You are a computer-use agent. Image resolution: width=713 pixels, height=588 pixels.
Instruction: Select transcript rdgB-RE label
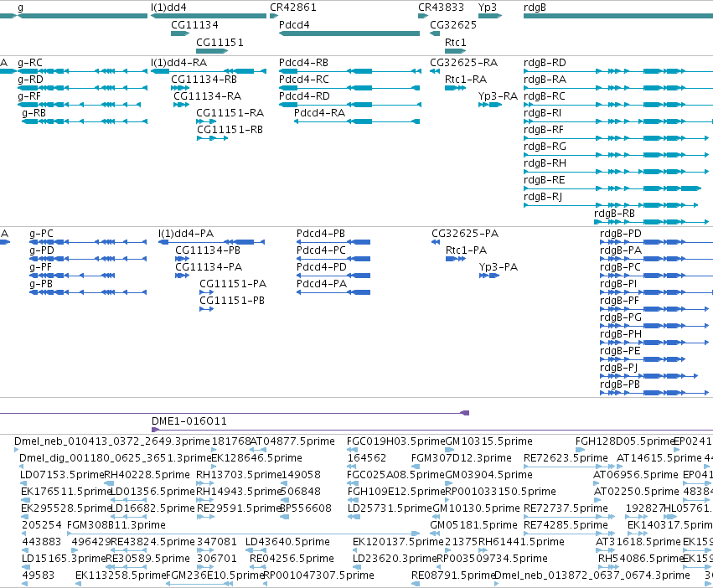(x=545, y=179)
